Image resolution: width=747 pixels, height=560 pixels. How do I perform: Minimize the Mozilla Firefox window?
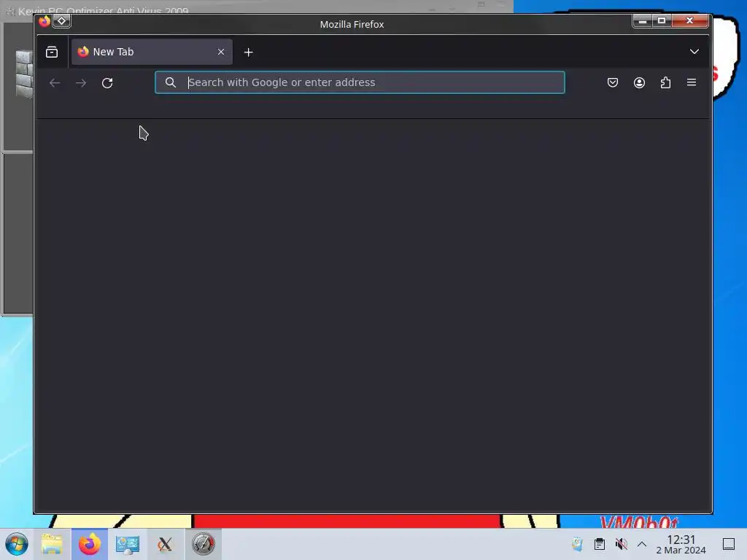[643, 20]
